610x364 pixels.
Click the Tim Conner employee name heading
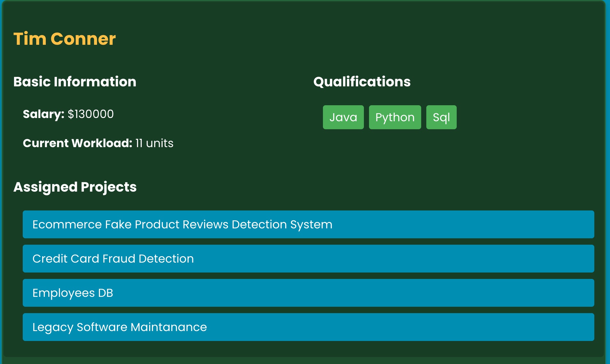tap(64, 39)
